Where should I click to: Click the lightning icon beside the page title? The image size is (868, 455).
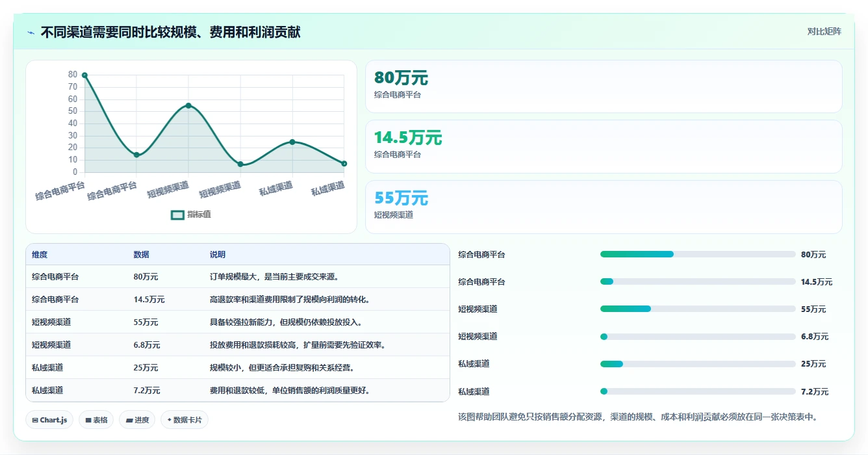31,32
